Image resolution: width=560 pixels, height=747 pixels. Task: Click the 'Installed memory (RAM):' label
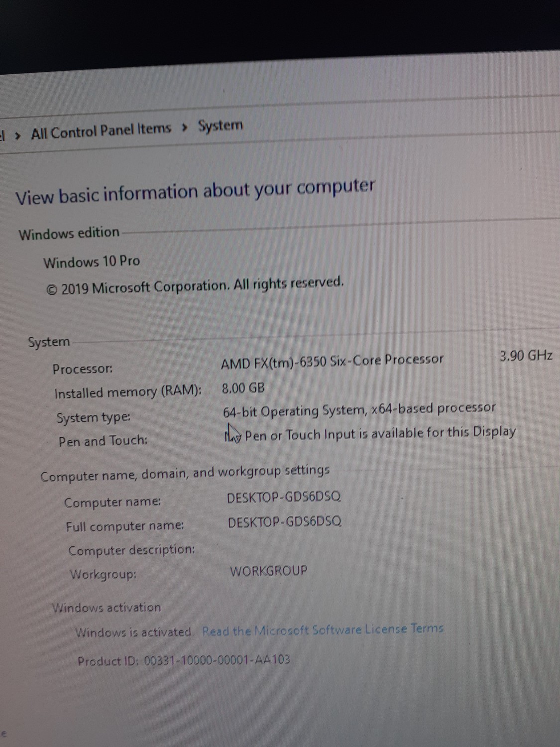tap(128, 392)
